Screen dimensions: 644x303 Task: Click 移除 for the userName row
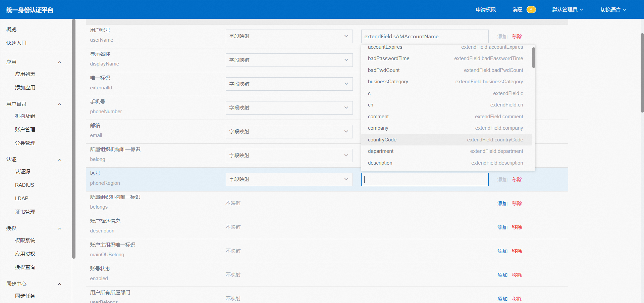517,36
